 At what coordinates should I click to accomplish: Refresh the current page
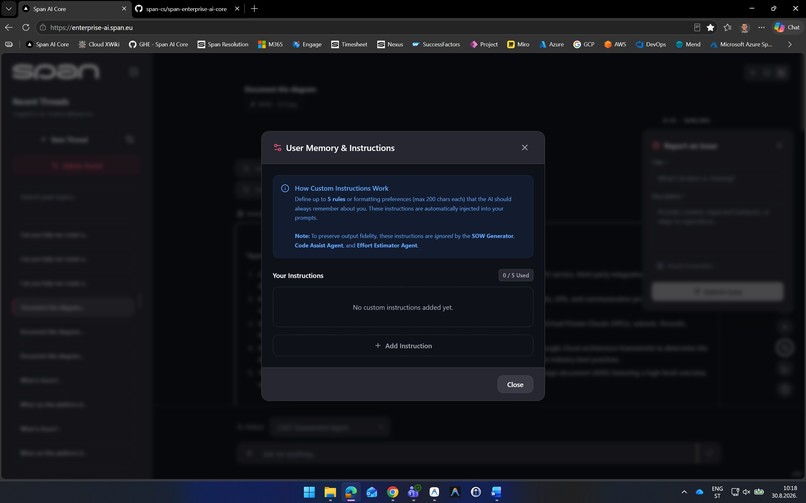[x=26, y=27]
